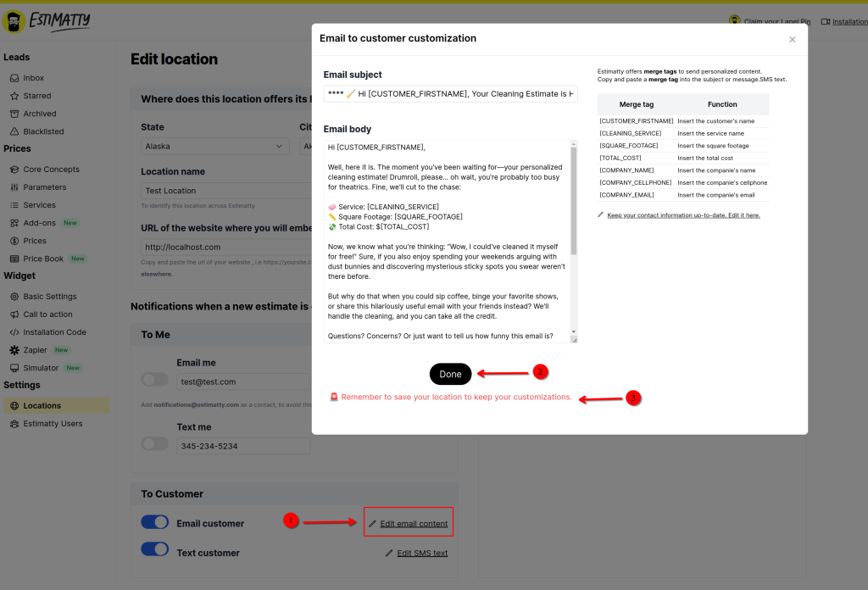Click the Core Concepts graduation cap icon

14,170
